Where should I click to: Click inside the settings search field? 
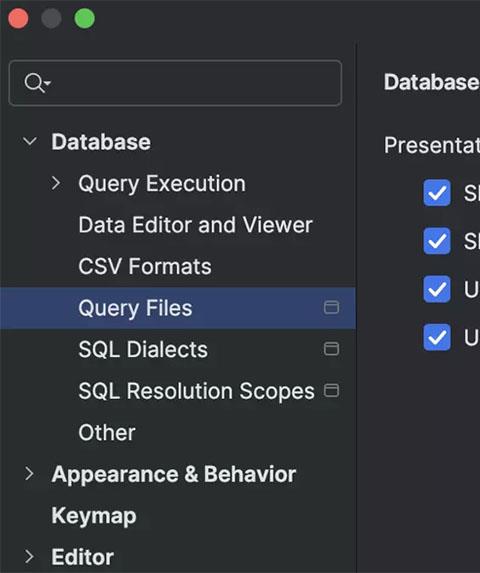click(x=175, y=83)
